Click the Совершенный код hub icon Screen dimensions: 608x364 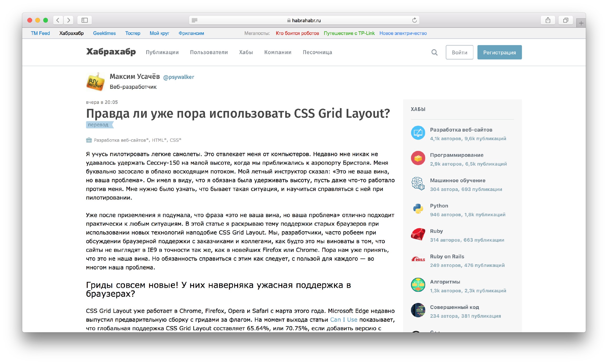[x=418, y=310]
